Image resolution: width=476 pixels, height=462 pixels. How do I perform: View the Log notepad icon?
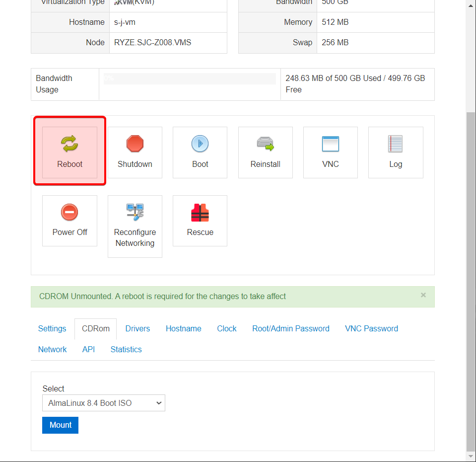(395, 152)
